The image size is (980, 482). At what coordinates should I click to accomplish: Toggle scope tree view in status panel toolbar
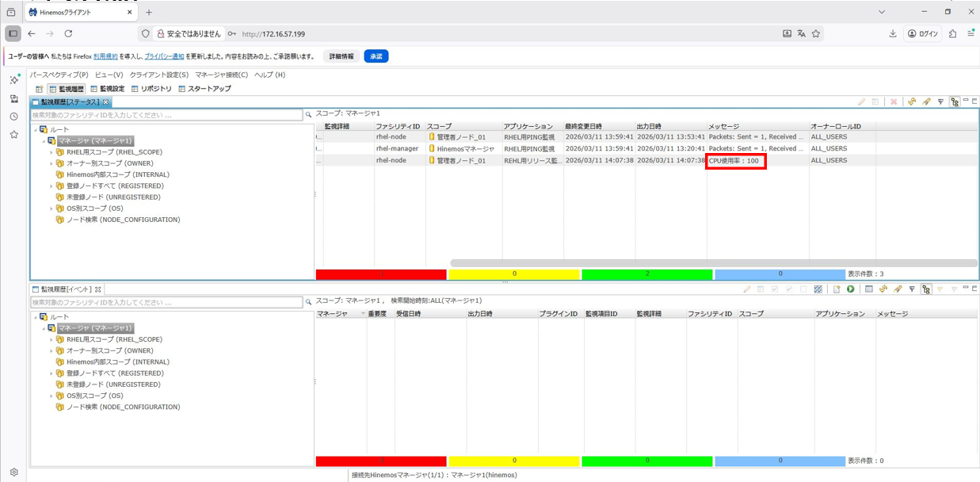tap(955, 102)
